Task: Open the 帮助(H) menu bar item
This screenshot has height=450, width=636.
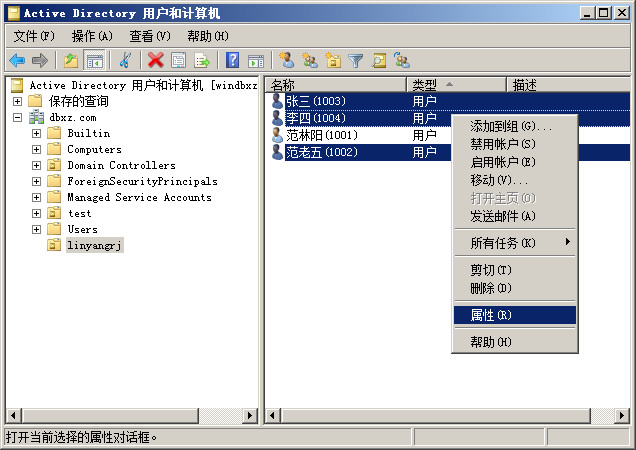Action: (208, 36)
